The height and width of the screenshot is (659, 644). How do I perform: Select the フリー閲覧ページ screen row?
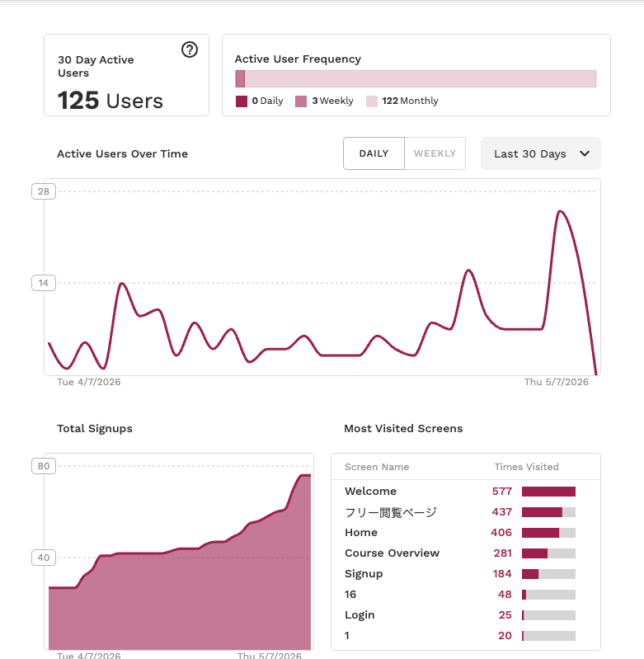466,512
